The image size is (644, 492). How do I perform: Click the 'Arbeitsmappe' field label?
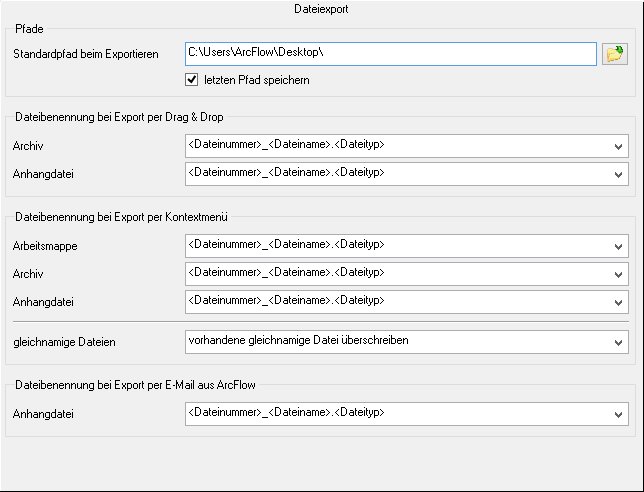point(45,246)
